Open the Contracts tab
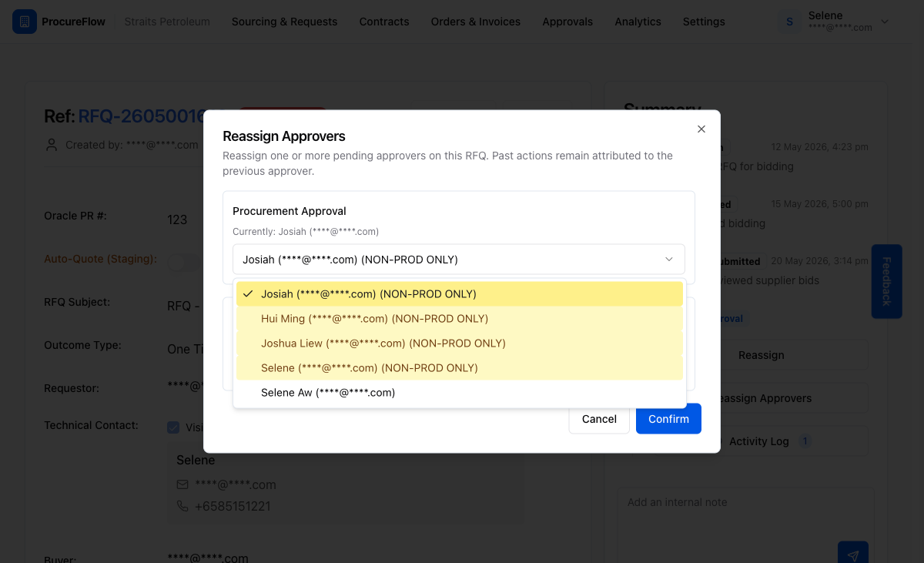Viewport: 924px width, 563px height. point(384,22)
